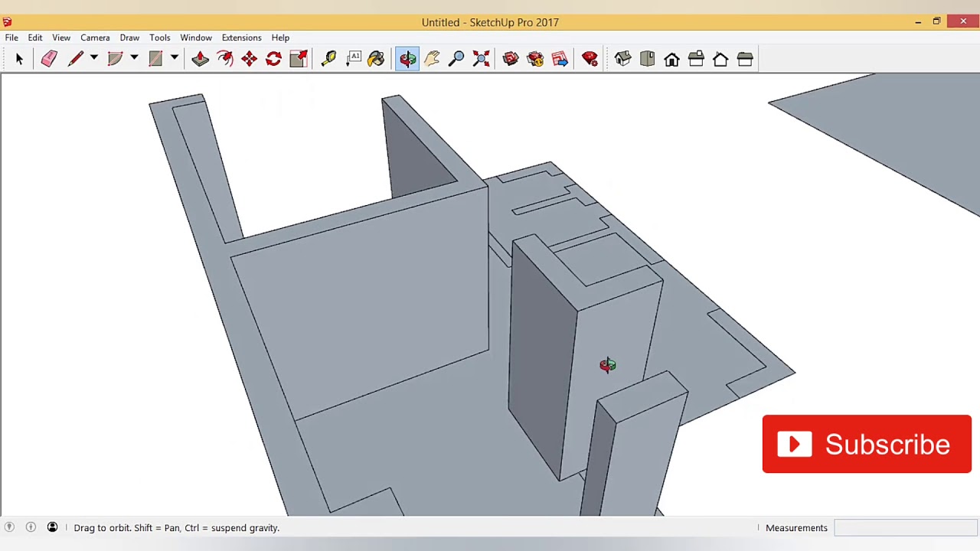
Task: Select the Rotate tool
Action: tap(273, 59)
